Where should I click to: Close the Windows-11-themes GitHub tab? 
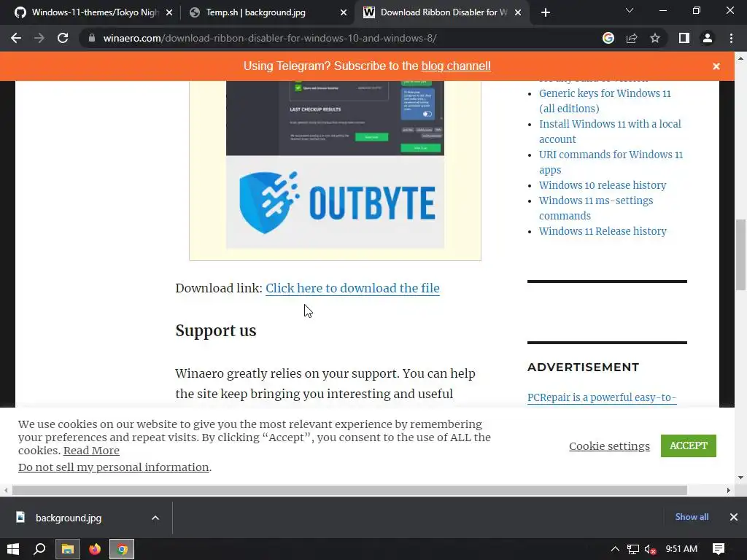[169, 13]
